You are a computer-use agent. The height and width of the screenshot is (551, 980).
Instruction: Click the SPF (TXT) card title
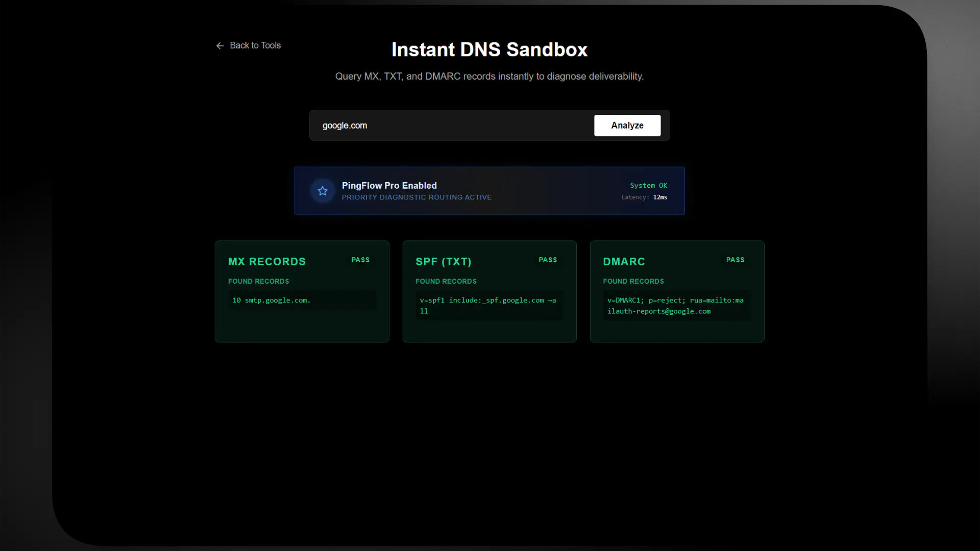pos(444,262)
